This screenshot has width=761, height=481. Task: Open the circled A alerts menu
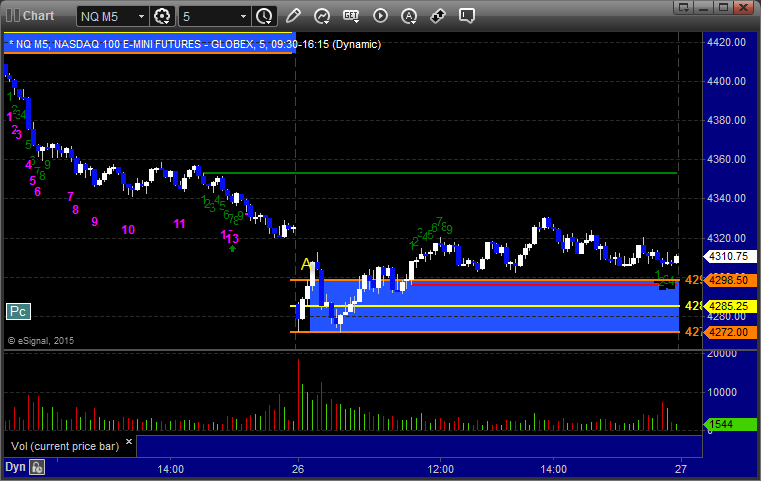409,16
